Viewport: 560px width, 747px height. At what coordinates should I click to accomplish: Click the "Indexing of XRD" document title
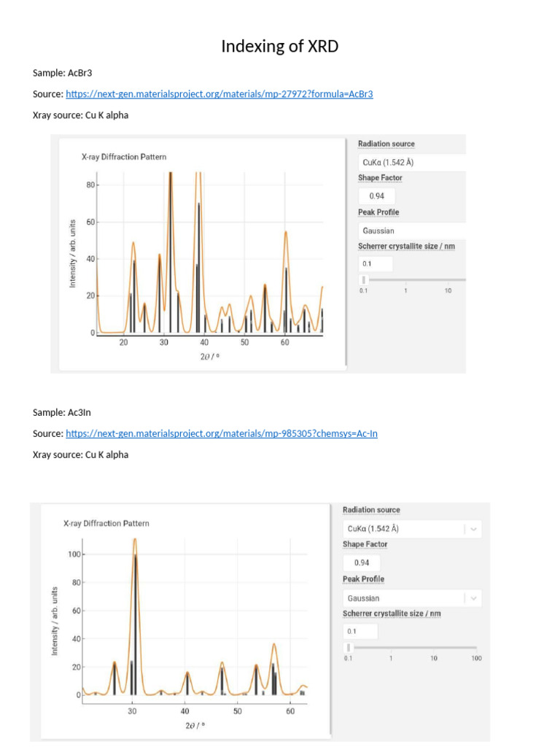pos(280,47)
